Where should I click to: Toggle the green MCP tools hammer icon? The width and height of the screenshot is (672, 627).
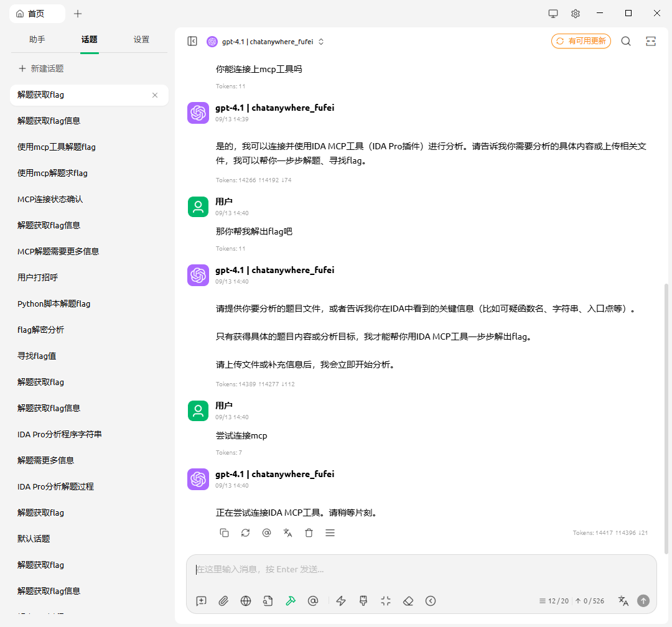(291, 601)
